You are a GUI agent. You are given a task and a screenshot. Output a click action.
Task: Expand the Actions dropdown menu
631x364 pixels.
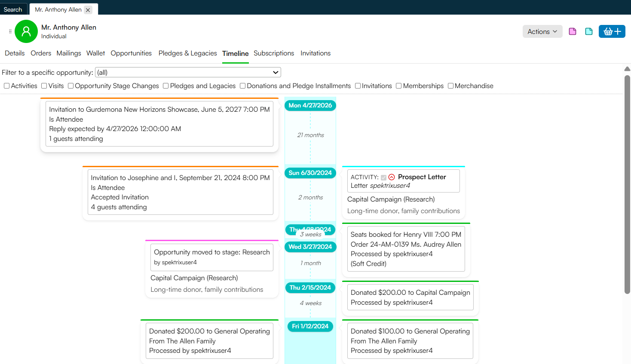(x=542, y=31)
